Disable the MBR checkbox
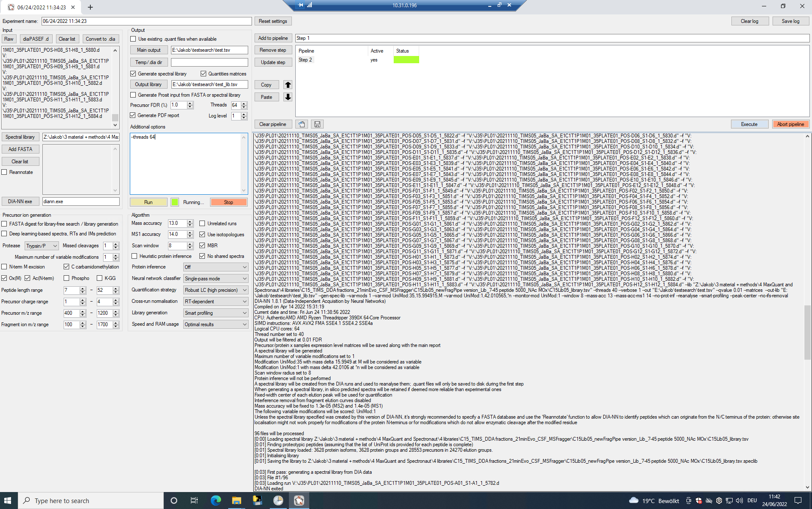812x509 pixels. point(203,245)
